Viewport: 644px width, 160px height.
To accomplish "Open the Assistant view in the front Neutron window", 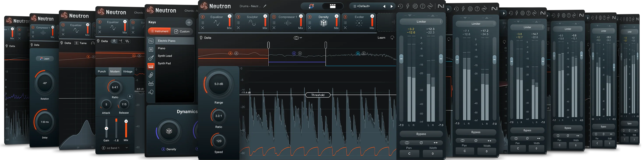I will click(311, 6).
